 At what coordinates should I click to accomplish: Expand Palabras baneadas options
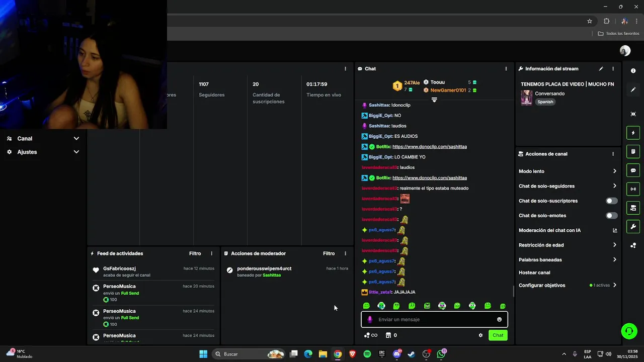click(x=614, y=260)
